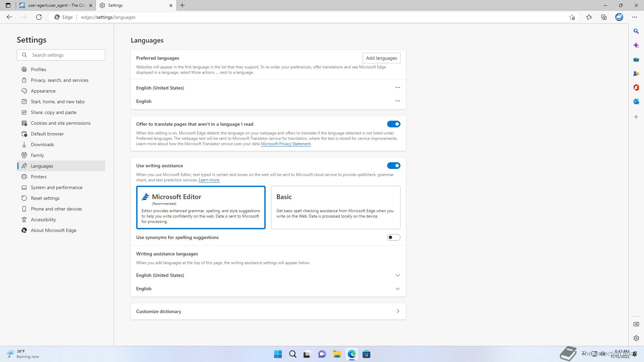Viewport: 644px width, 362px height.
Task: Select the Microsoft Editor option card
Action: tap(201, 207)
